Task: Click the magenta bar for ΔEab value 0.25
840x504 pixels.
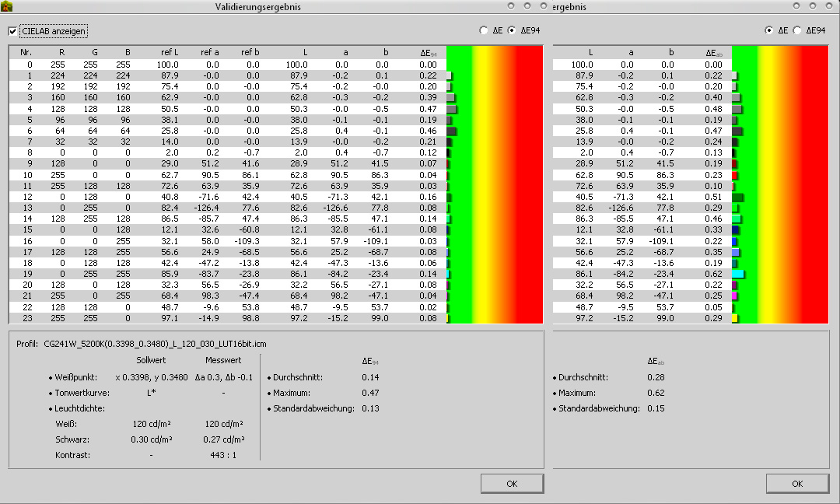Action: pos(734,296)
